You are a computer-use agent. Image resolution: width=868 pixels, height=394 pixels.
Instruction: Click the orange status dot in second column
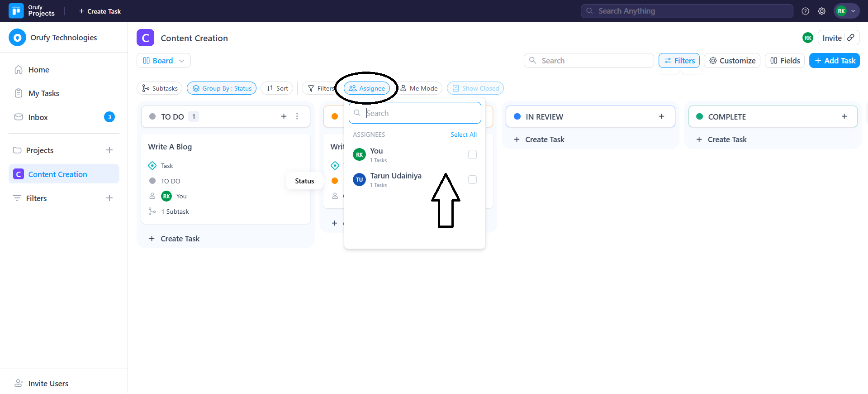335,116
